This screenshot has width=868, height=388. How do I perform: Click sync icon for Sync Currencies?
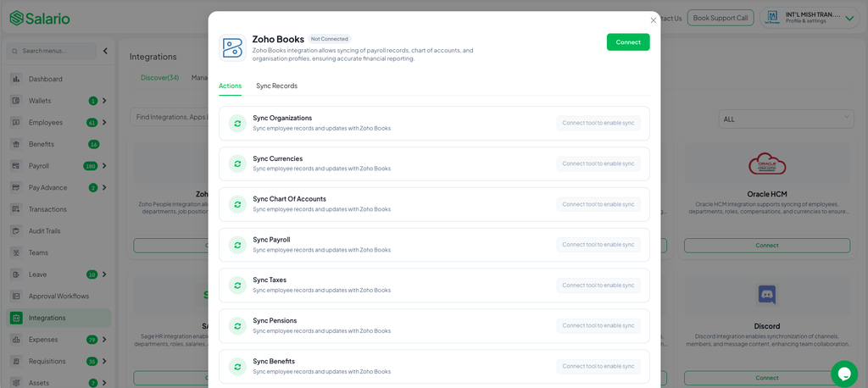click(x=237, y=164)
